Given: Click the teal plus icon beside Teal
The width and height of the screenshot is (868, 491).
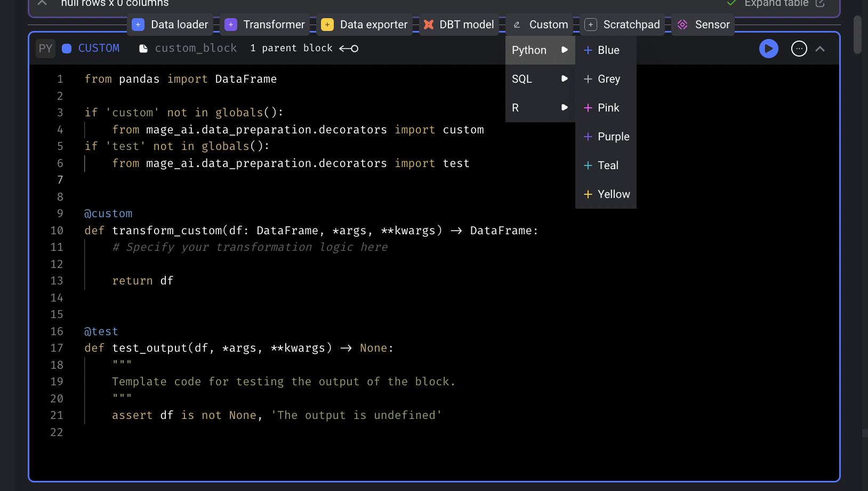Looking at the screenshot, I should (588, 165).
